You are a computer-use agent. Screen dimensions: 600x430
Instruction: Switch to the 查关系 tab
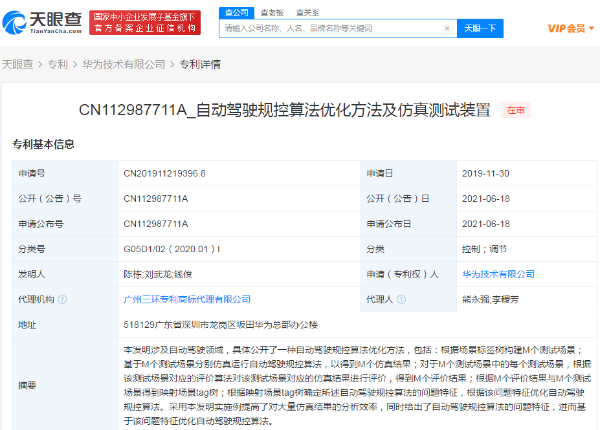[307, 13]
